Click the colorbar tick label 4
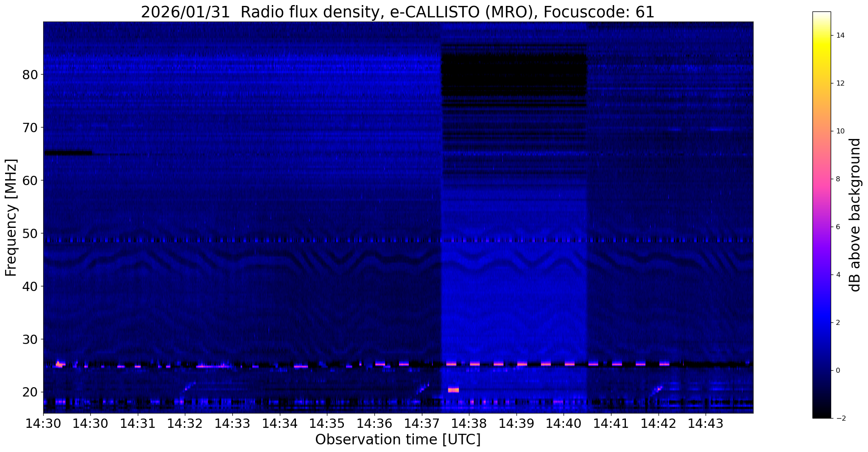This screenshot has height=452, width=868. coord(837,275)
